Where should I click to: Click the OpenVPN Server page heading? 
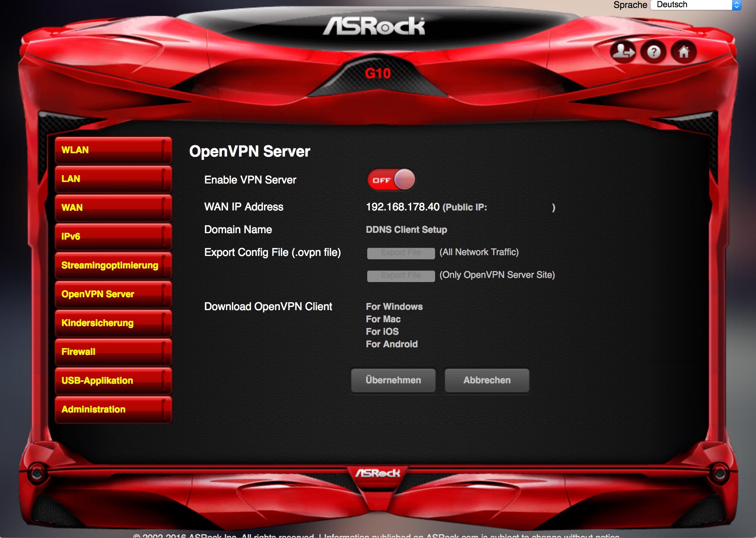(x=250, y=152)
